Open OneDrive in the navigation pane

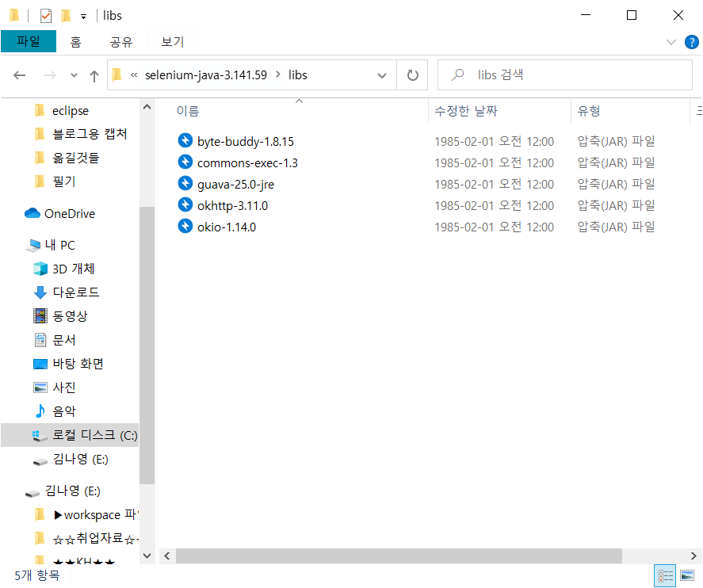(x=60, y=214)
